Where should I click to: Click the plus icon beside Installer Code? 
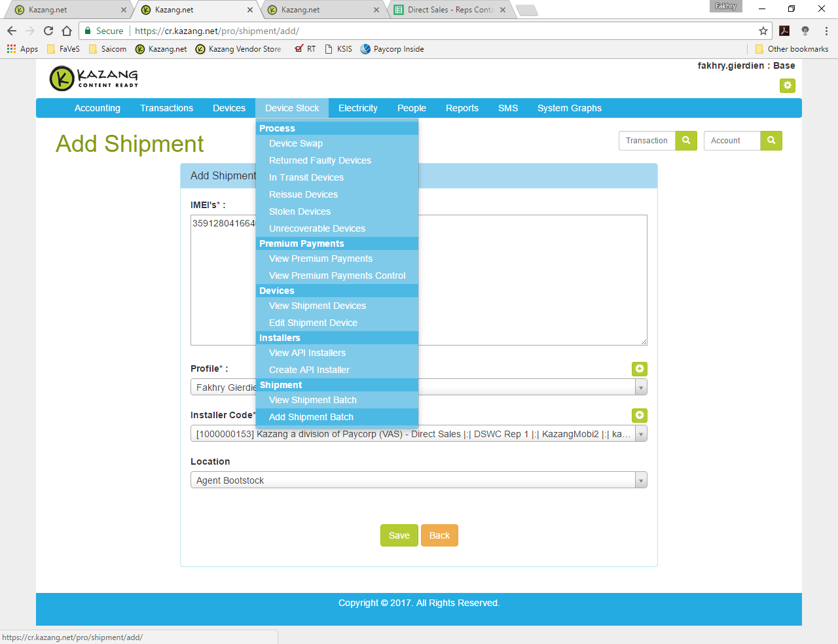point(640,415)
